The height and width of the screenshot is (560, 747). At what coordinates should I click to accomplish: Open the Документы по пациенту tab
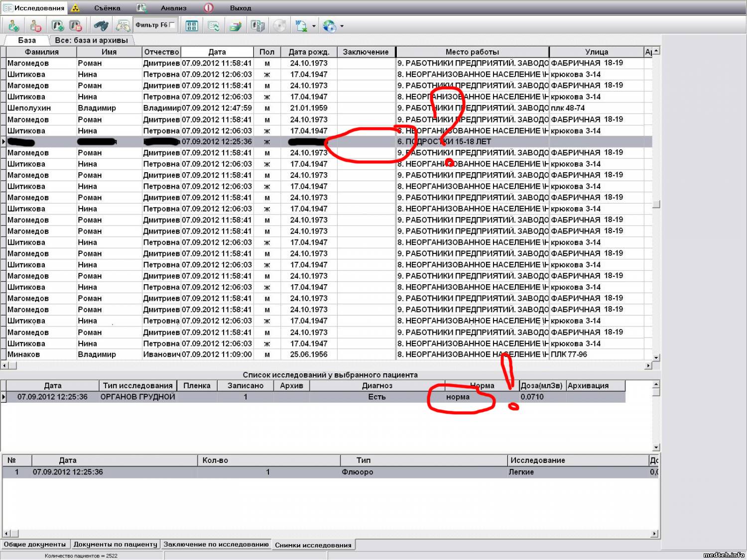click(115, 545)
